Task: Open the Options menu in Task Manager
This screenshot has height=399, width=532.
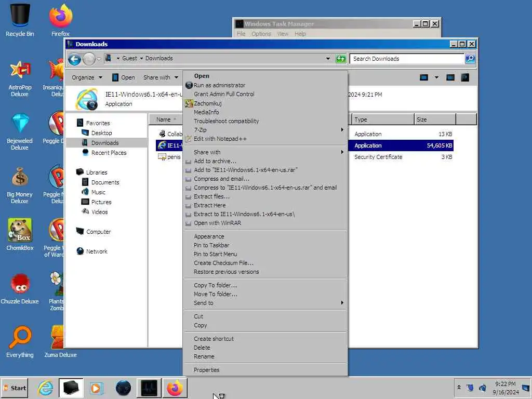Action: pyautogui.click(x=261, y=34)
